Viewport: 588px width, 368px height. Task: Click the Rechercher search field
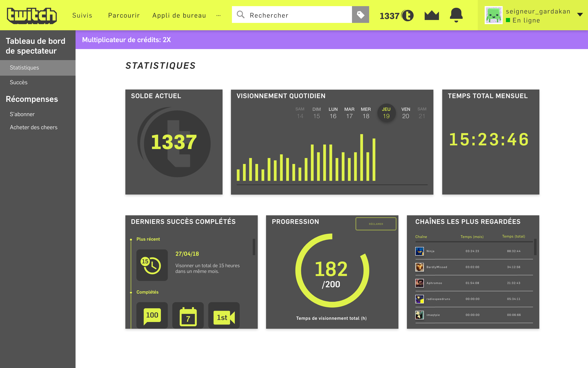point(292,15)
